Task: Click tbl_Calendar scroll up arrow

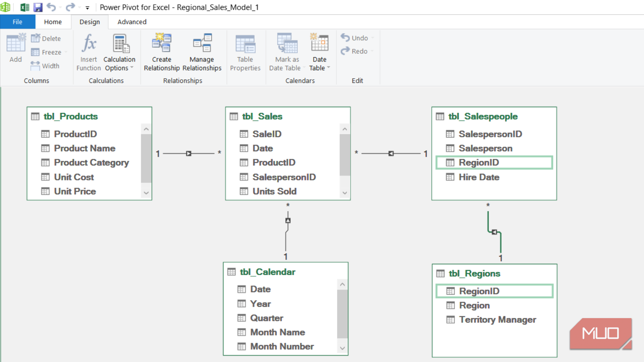Action: [342, 285]
